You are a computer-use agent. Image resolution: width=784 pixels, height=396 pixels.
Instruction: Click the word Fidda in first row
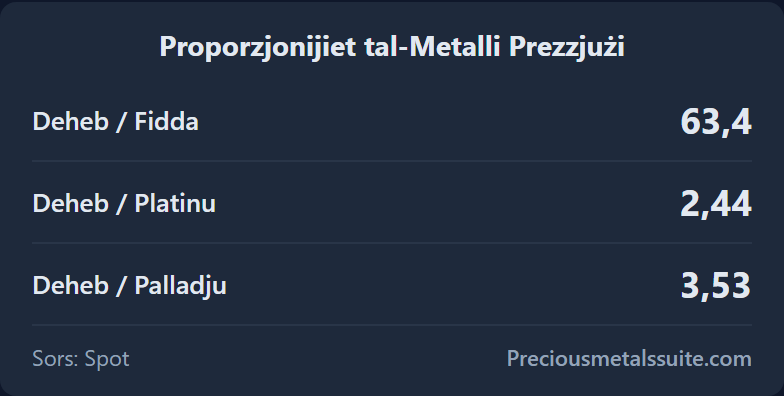click(166, 122)
